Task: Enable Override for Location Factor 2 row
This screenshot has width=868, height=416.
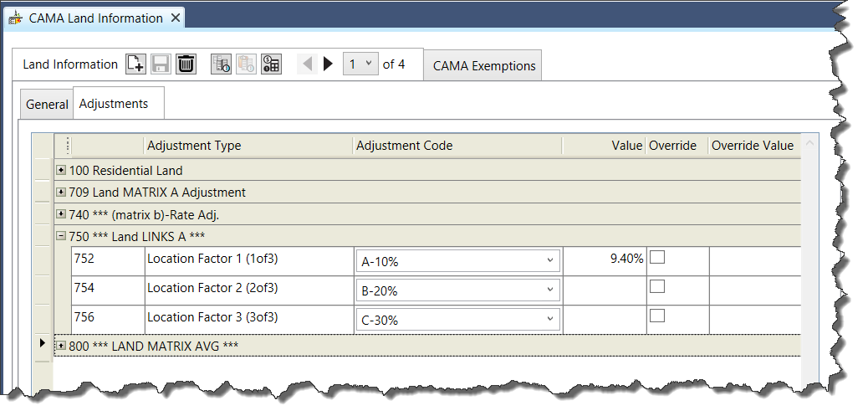Action: coord(658,287)
